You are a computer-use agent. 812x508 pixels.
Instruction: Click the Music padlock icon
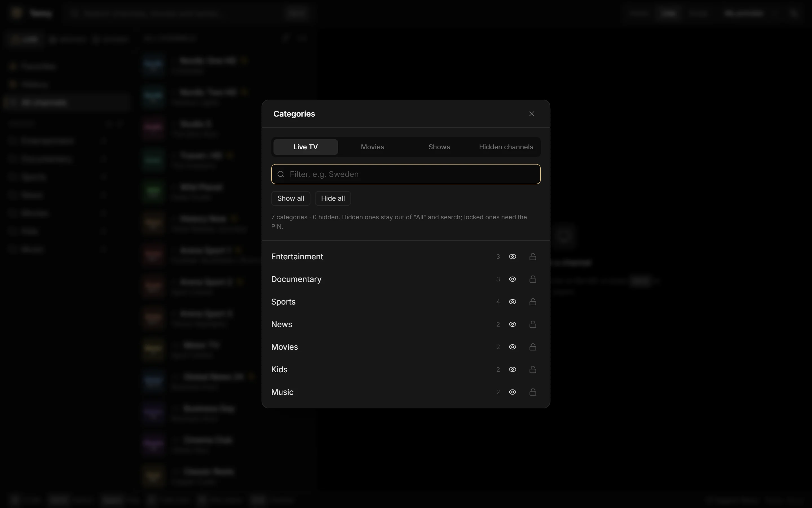coord(533,392)
